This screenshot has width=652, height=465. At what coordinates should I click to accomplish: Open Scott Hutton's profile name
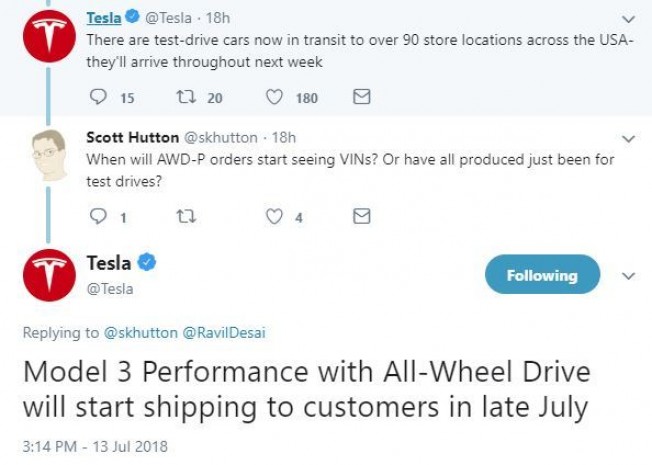click(x=133, y=137)
